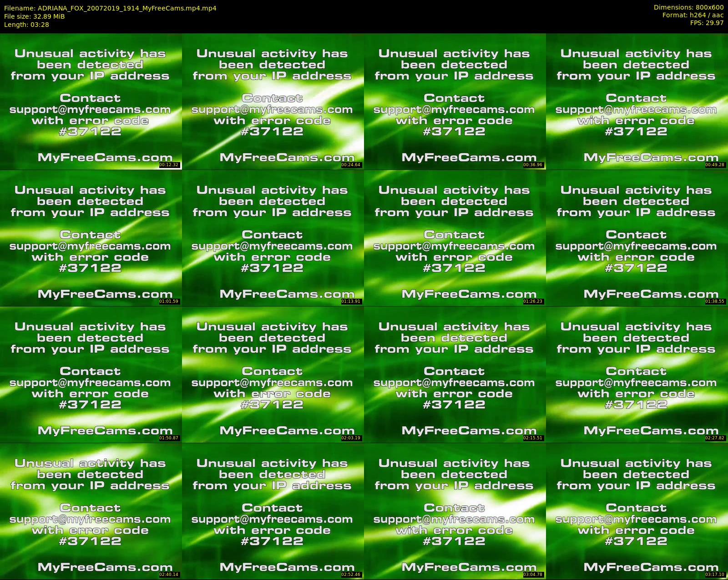Choose the thumbnail frame stamped 02:15.51
728x580 pixels.
click(x=455, y=375)
